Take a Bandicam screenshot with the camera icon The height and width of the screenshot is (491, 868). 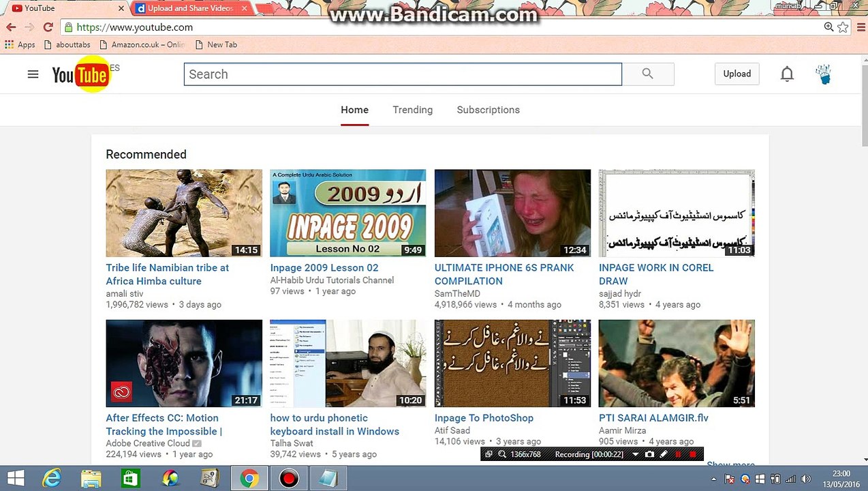pyautogui.click(x=649, y=454)
